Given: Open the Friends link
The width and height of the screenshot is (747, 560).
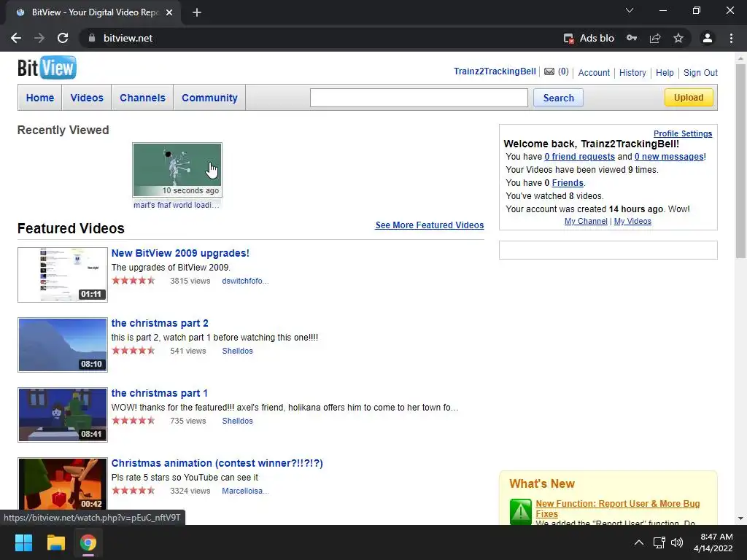Looking at the screenshot, I should click(x=568, y=183).
